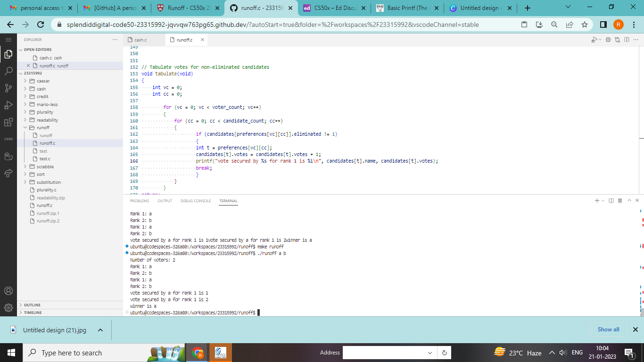
Task: Click the gear icon in editor toolbar
Action: (608, 40)
